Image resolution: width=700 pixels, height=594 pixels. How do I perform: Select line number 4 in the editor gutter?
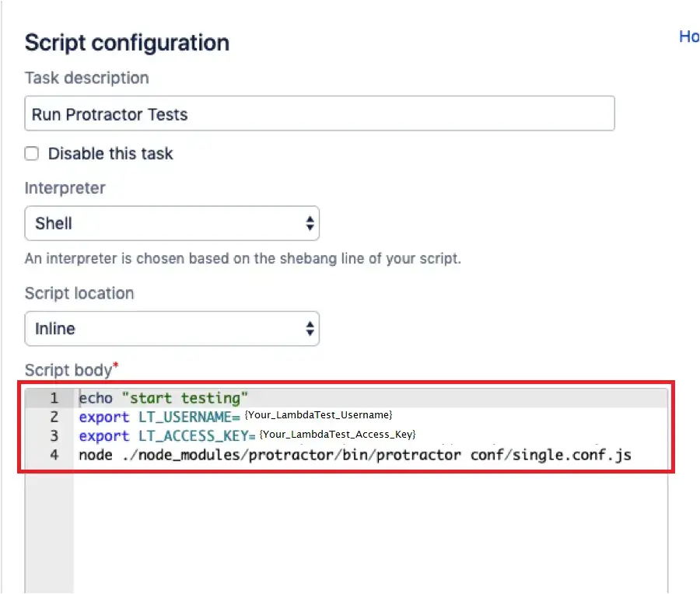[x=54, y=455]
